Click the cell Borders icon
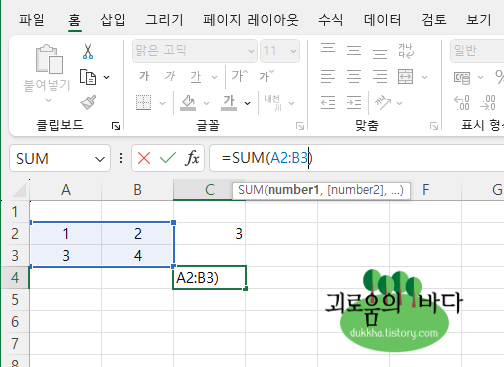 coord(144,103)
